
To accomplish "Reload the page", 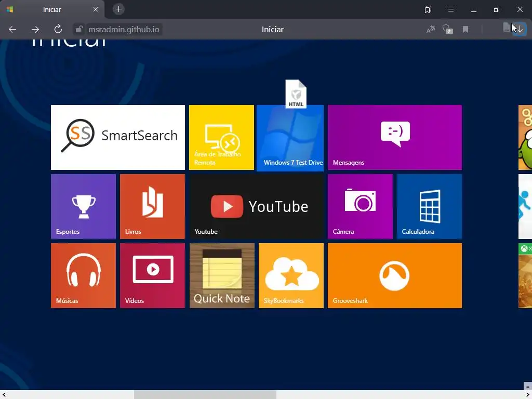I will point(58,29).
